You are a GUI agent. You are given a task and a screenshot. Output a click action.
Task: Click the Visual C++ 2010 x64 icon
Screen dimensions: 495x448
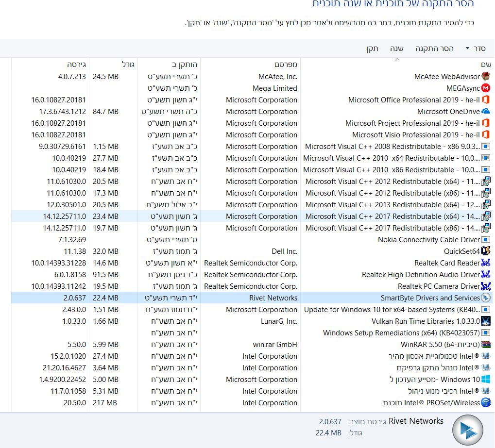click(x=486, y=158)
